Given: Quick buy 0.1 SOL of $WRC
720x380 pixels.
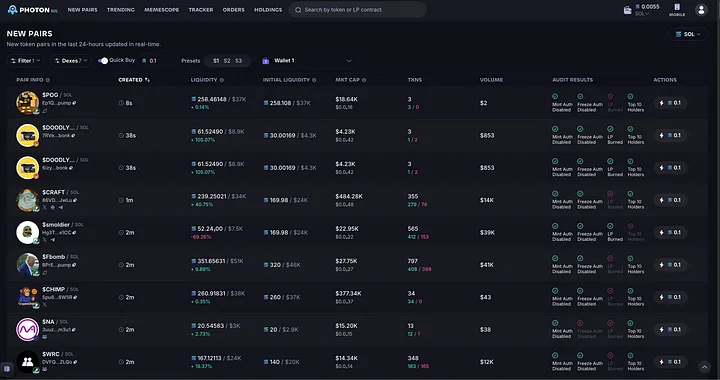Looking at the screenshot, I should pos(670,362).
